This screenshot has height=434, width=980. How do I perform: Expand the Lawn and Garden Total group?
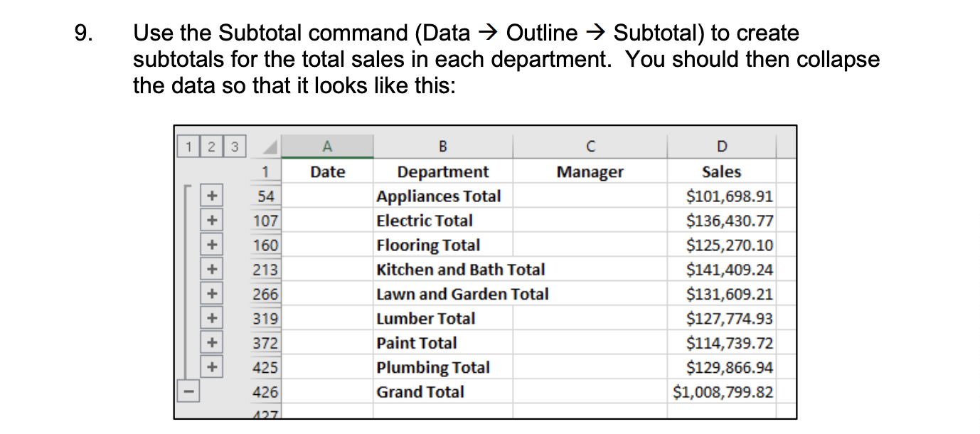coord(212,294)
